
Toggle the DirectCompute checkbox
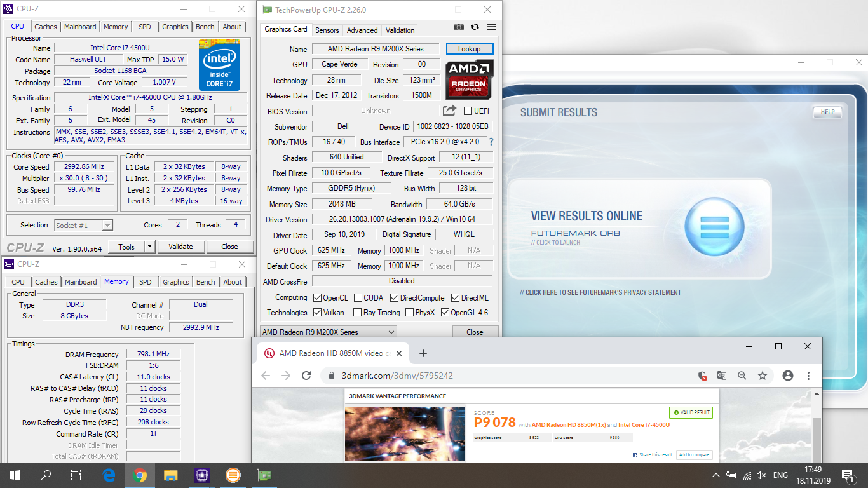point(394,297)
